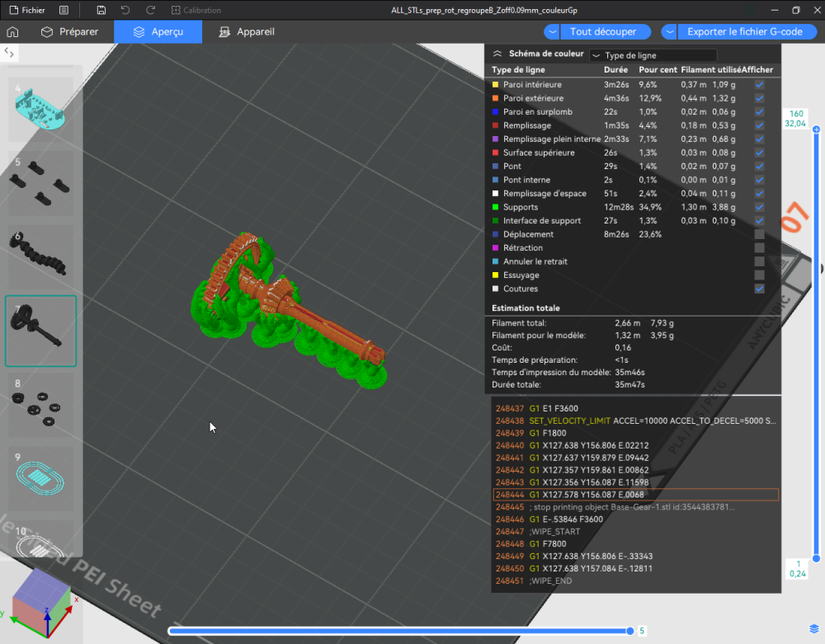Enable Déplacement display checkbox
This screenshot has width=825, height=644.
point(759,234)
